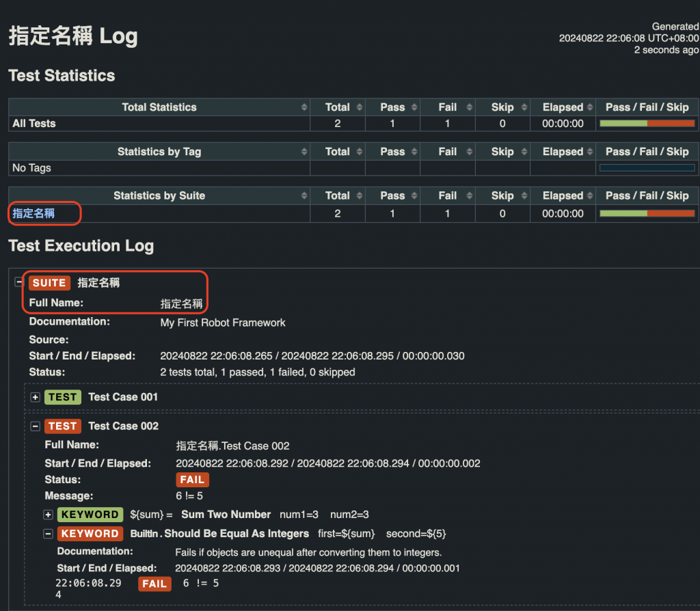Sort Statistics by Tag Elapsed column
Screen dimensions: 700x611
(x=563, y=152)
